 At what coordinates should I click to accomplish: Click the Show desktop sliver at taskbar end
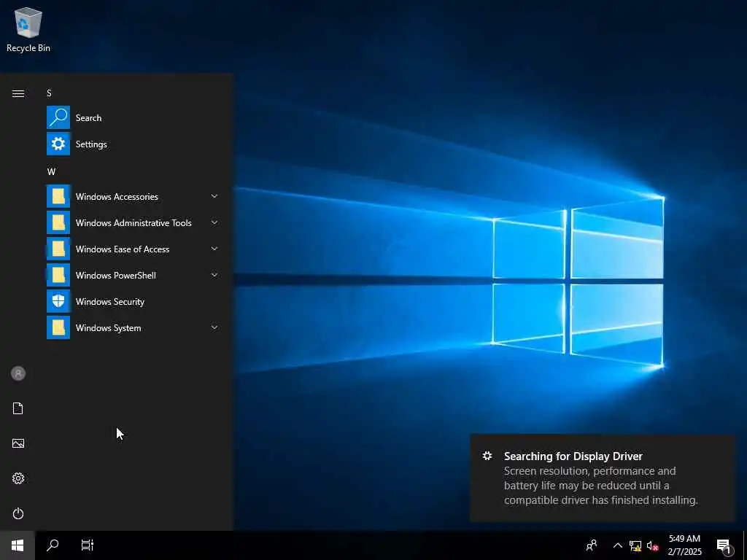coord(745,545)
